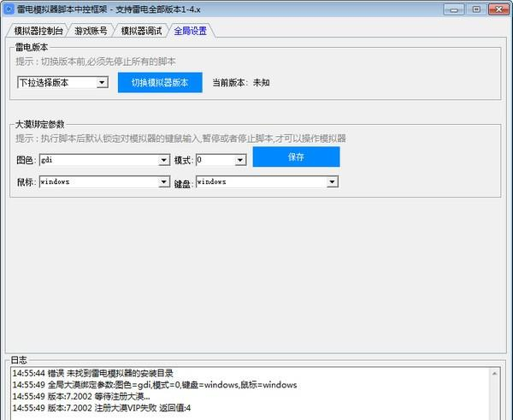Switch to the 模拟器控制台 tab
The image size is (513, 420).
pos(38,31)
